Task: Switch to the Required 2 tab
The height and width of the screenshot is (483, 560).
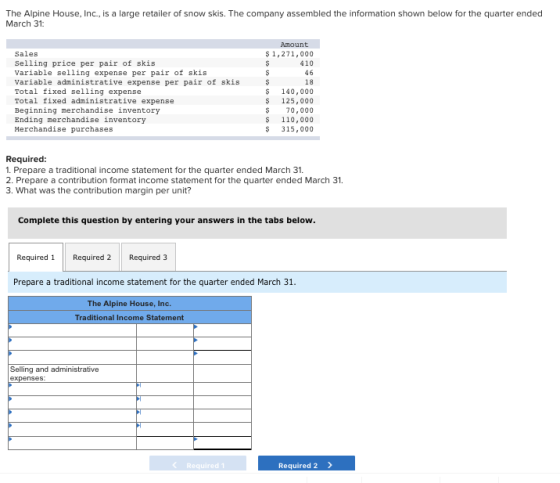Action: point(92,257)
